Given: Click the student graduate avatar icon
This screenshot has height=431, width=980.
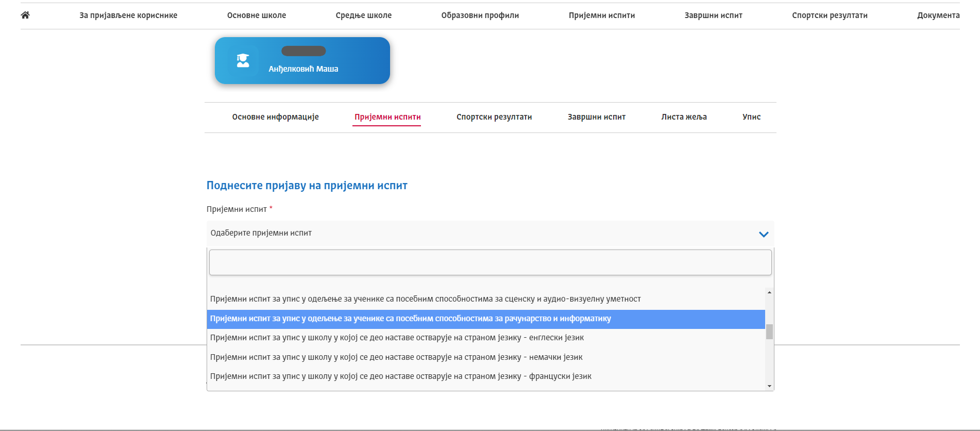Looking at the screenshot, I should pos(243,60).
